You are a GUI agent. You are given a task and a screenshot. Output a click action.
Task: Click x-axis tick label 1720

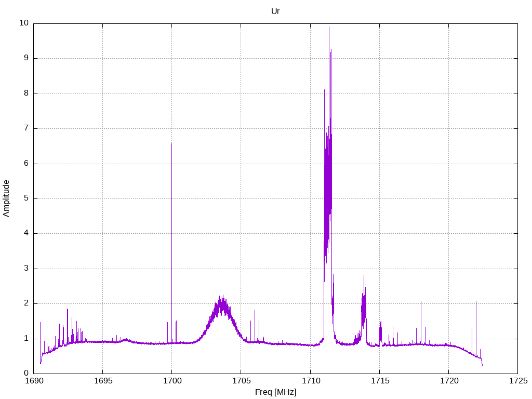449,381
